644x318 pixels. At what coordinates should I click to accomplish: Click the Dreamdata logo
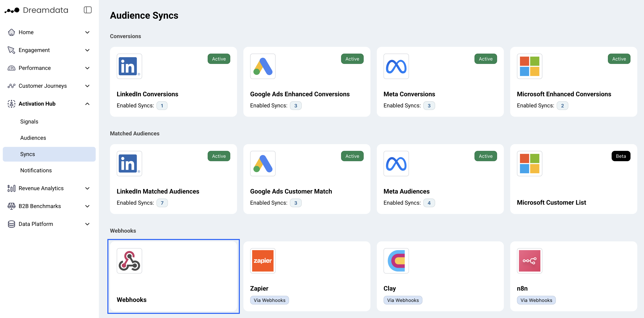coord(37,10)
